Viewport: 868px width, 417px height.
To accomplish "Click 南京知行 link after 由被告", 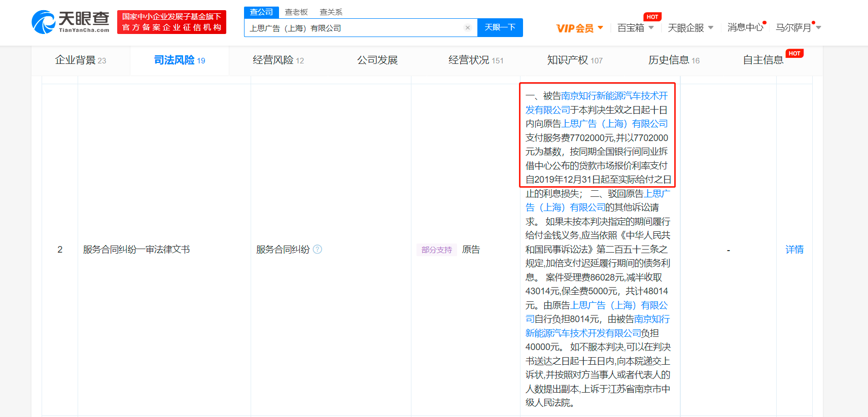I will (x=598, y=326).
